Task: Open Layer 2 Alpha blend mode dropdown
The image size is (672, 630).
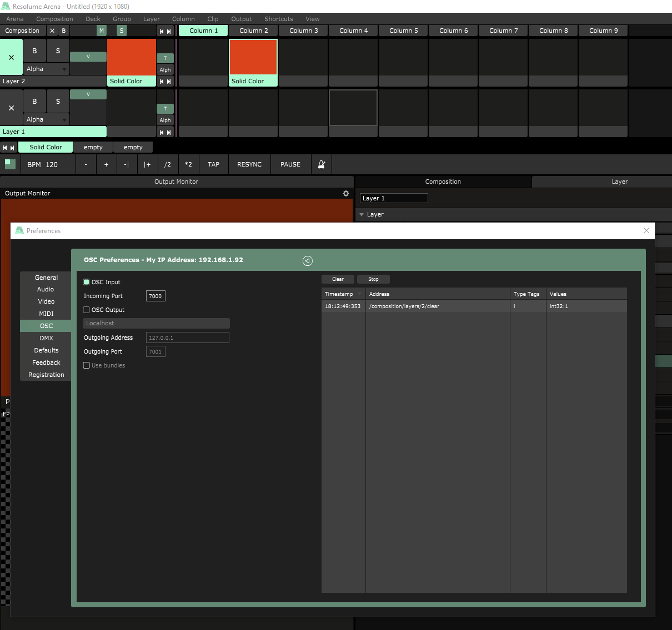Action: (47, 69)
